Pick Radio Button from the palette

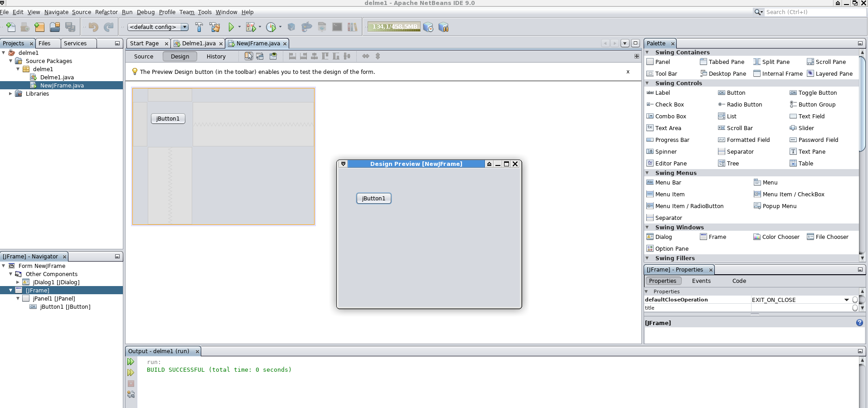click(740, 104)
